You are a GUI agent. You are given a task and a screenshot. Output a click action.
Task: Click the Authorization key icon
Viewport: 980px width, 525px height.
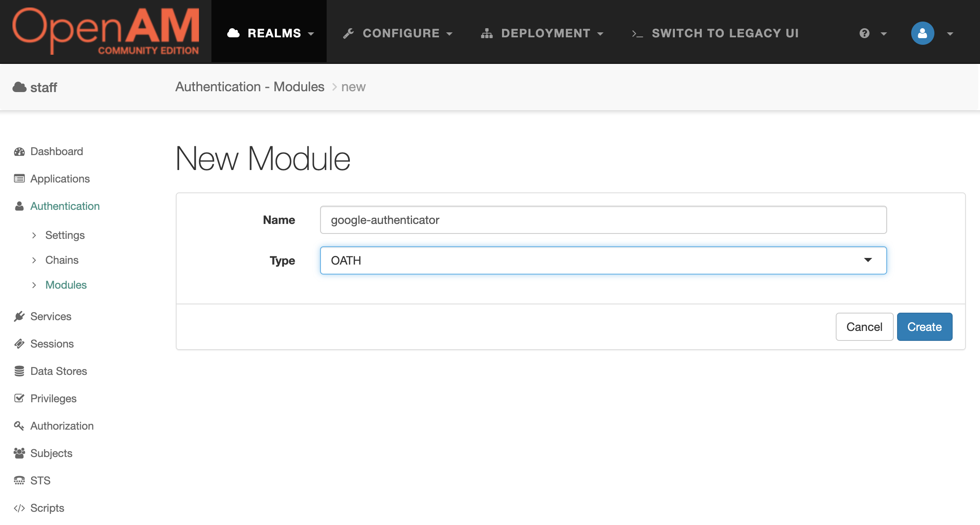click(19, 426)
